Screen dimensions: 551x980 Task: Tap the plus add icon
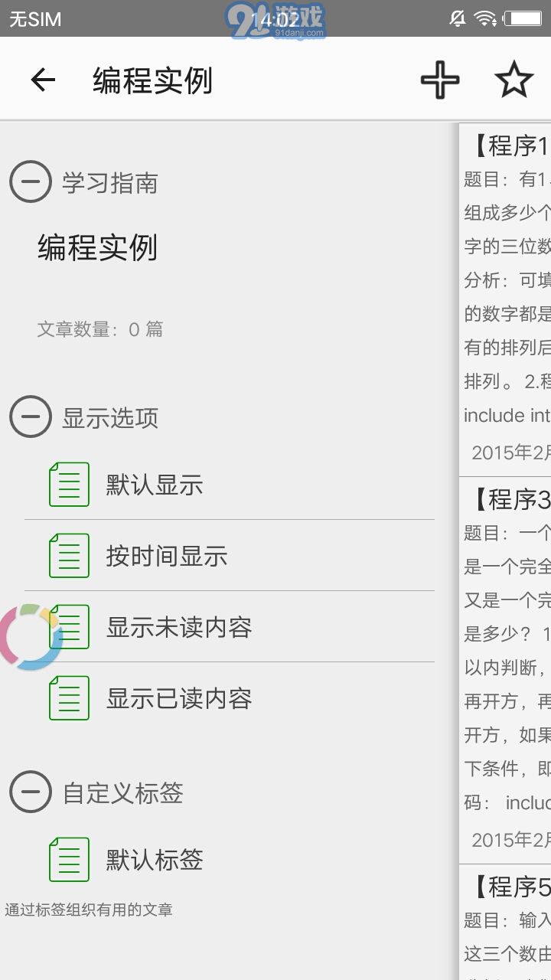pos(440,80)
